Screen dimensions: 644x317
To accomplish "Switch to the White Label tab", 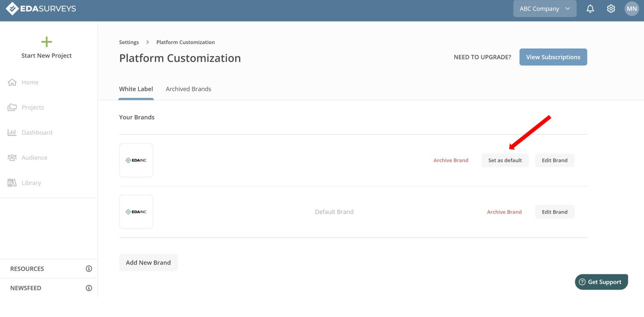I will pos(136,89).
